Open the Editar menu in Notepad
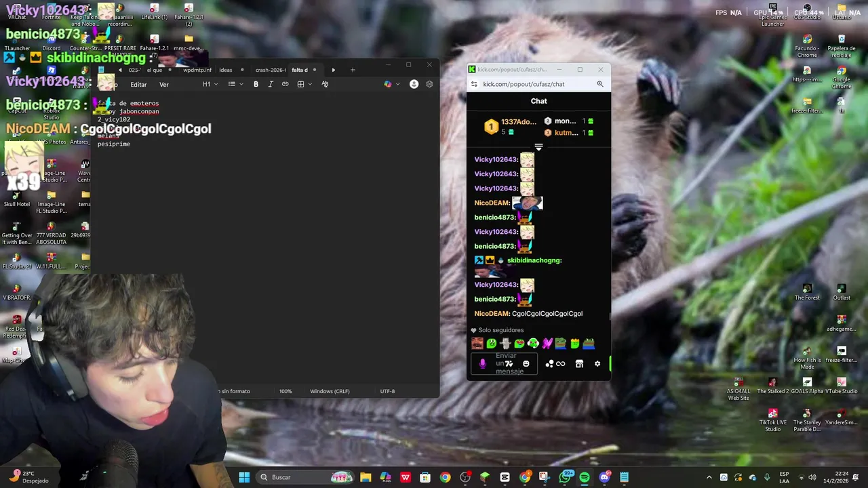 click(x=138, y=85)
